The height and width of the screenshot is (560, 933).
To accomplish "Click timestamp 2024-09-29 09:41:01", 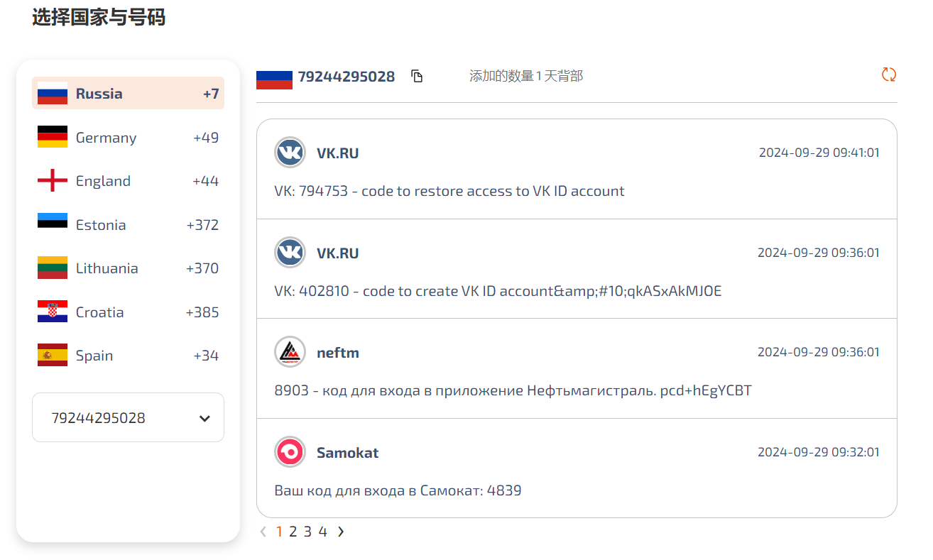I will click(x=819, y=153).
